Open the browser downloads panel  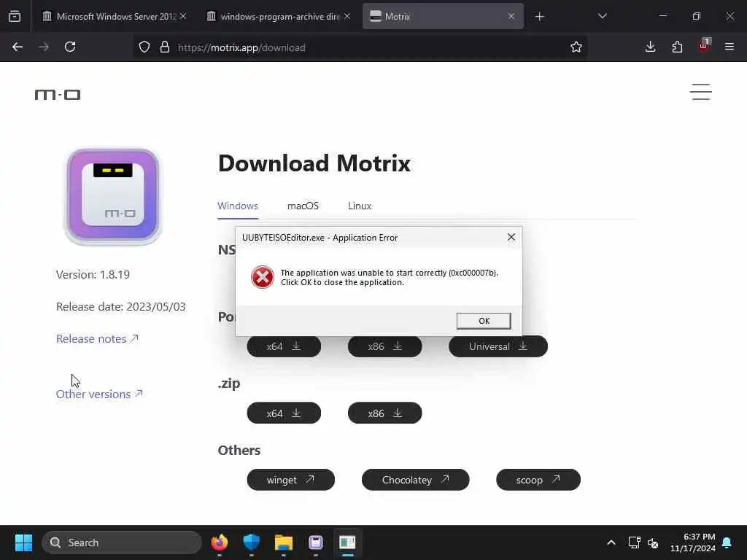click(650, 47)
